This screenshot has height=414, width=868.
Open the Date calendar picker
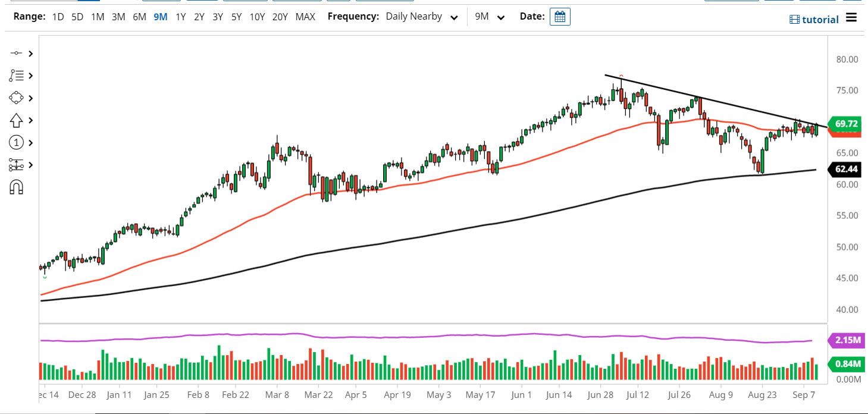(559, 17)
